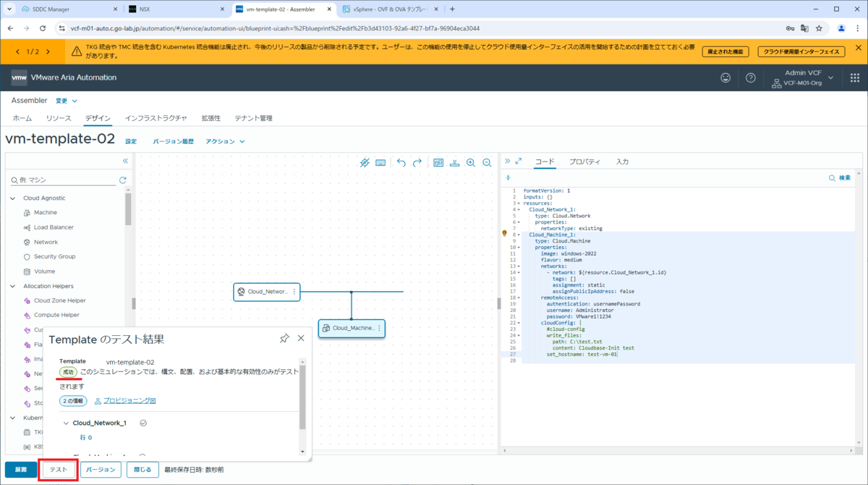Open the 設定 link beside template name
Viewport: 868px width, 485px height.
(x=131, y=141)
